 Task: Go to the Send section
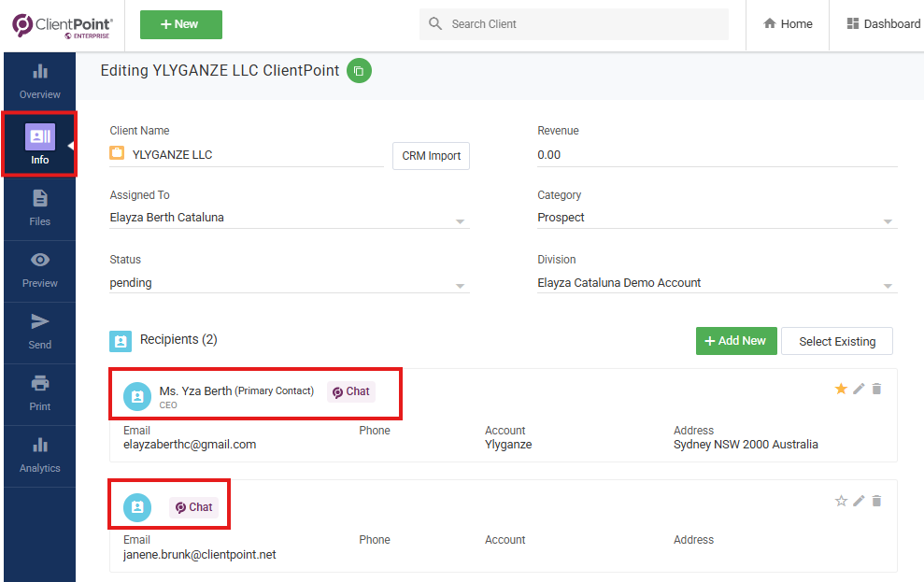(x=39, y=332)
